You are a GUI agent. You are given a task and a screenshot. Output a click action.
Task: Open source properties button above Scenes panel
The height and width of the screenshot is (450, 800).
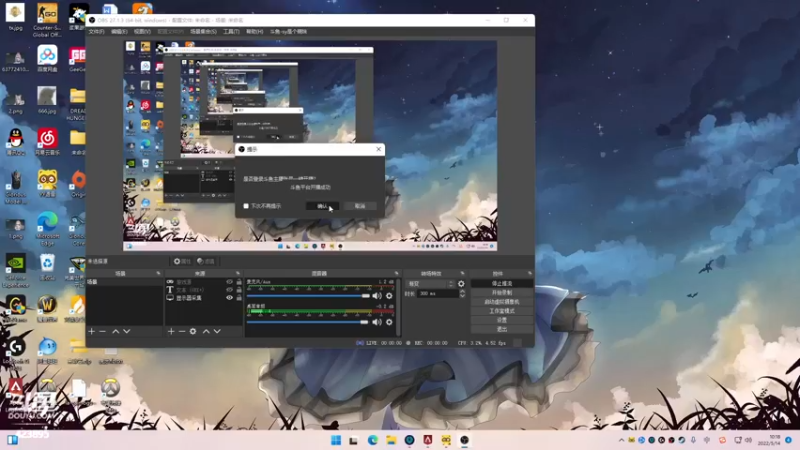182,261
